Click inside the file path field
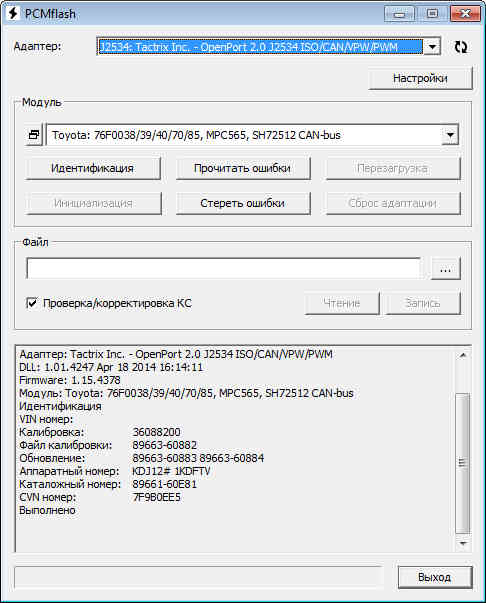The height and width of the screenshot is (603, 486). point(223,268)
